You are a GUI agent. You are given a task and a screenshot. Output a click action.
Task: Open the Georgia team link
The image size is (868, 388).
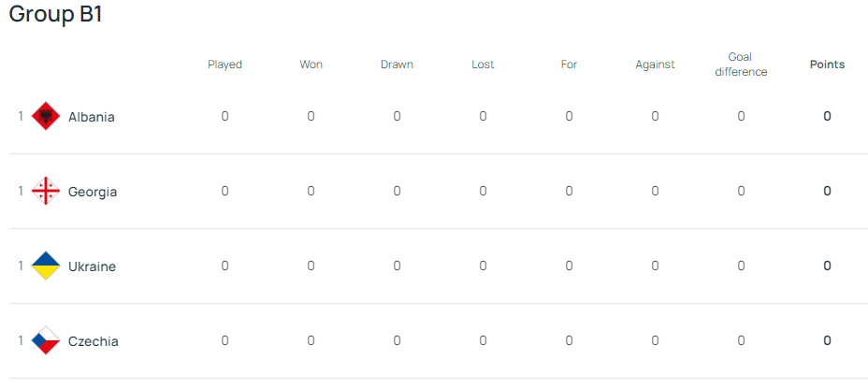coord(93,192)
